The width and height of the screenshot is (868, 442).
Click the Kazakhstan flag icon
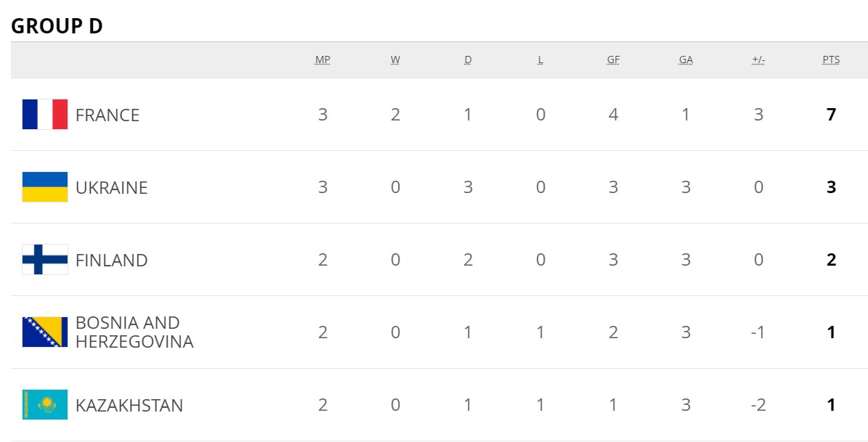(x=45, y=405)
